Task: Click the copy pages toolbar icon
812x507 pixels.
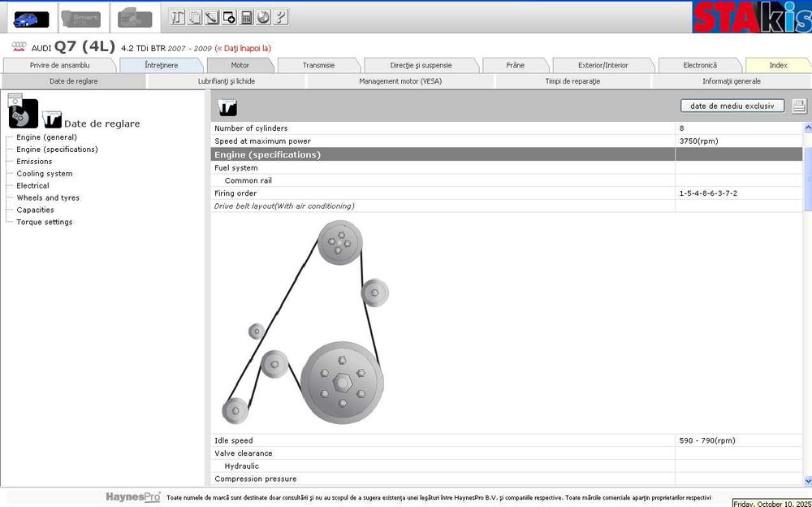Action: tap(194, 17)
